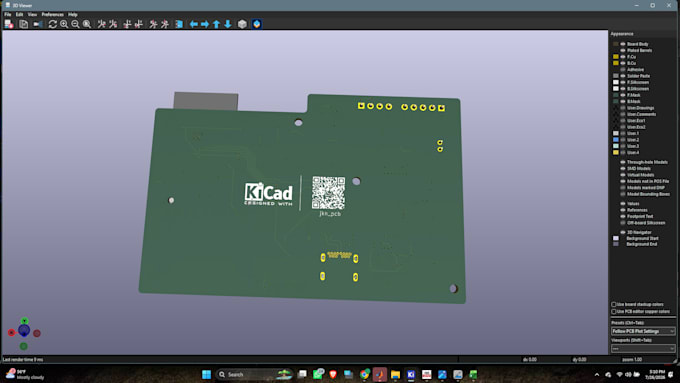Viewport: 680px width, 383px height.
Task: Open Chrome from the taskbar
Action: tap(364, 374)
